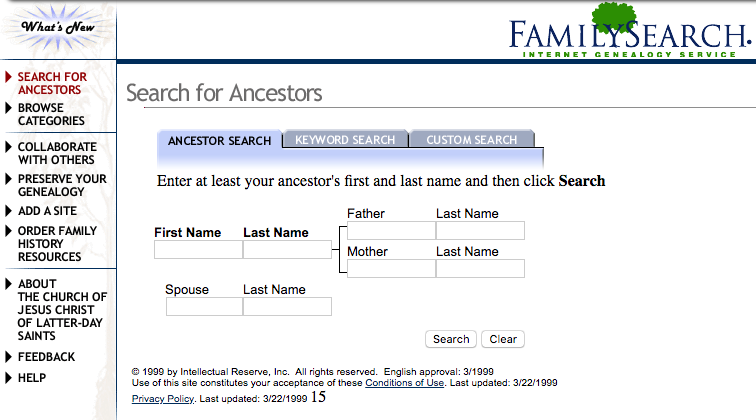The image size is (756, 420).
Task: Click the arrow beside Browse Categories
Action: pyautogui.click(x=9, y=108)
